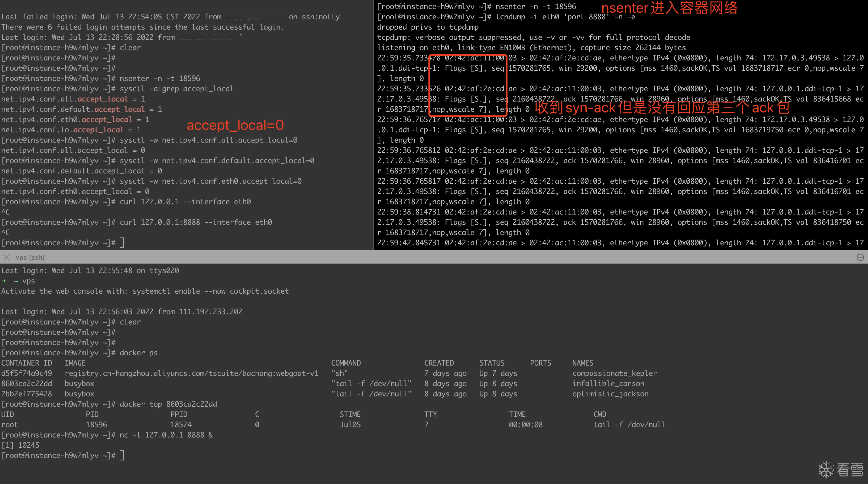Click the cursor block after curl commands

[x=122, y=243]
